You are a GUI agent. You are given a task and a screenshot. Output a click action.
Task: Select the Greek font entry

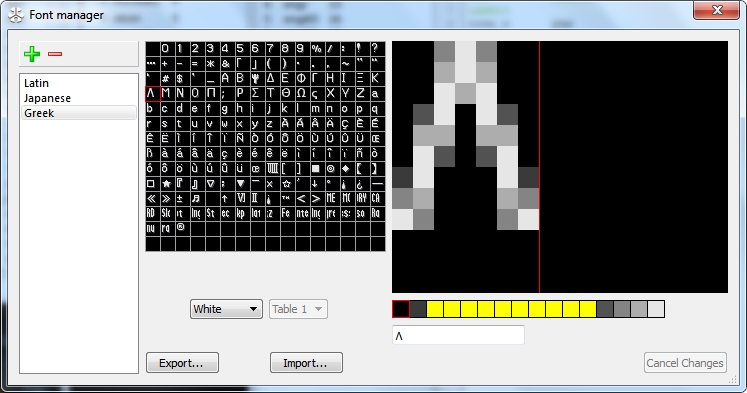point(79,113)
